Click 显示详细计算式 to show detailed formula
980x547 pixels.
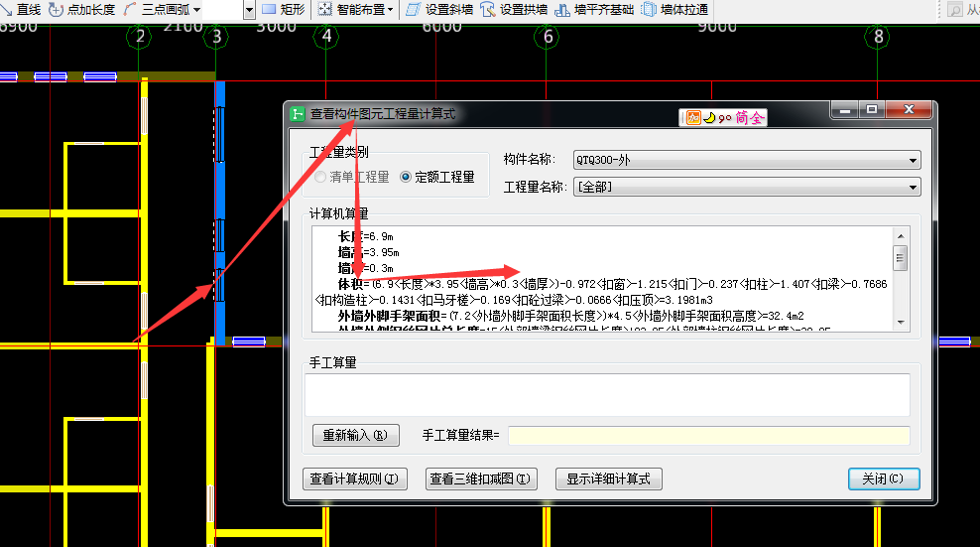pyautogui.click(x=608, y=479)
